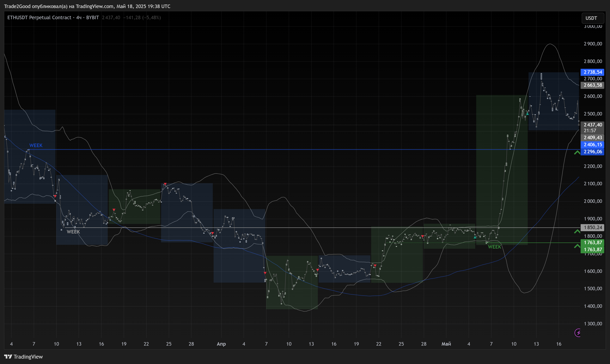Click the Апр month label on time axis

tap(221, 344)
